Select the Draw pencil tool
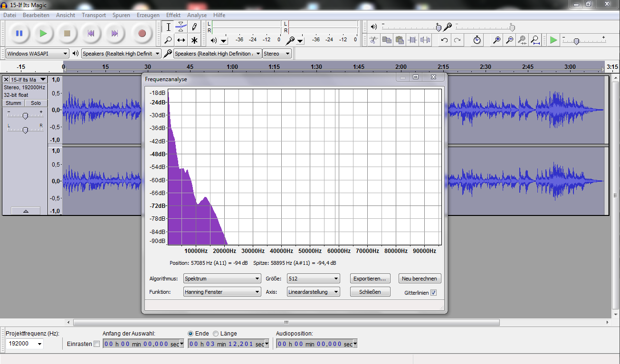 pyautogui.click(x=194, y=27)
